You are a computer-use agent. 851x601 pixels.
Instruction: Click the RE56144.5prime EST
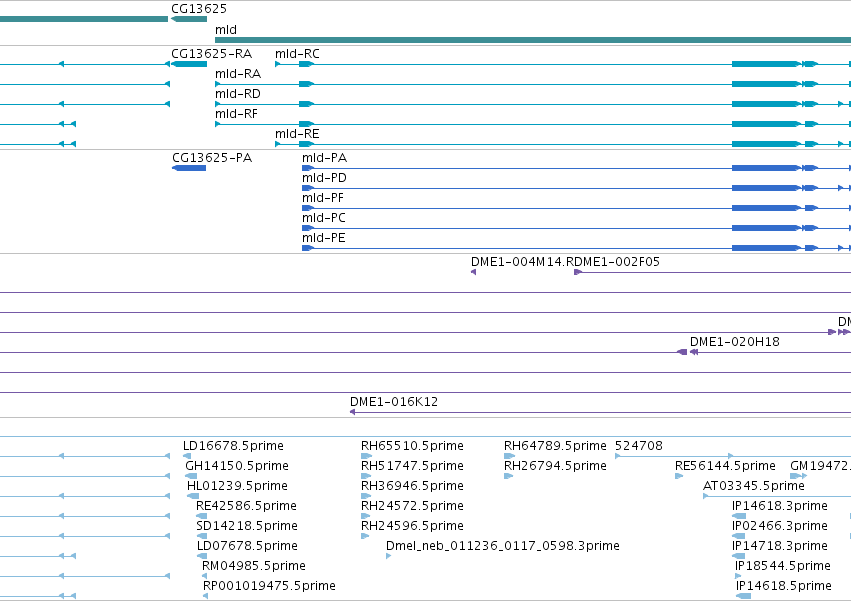point(679,476)
